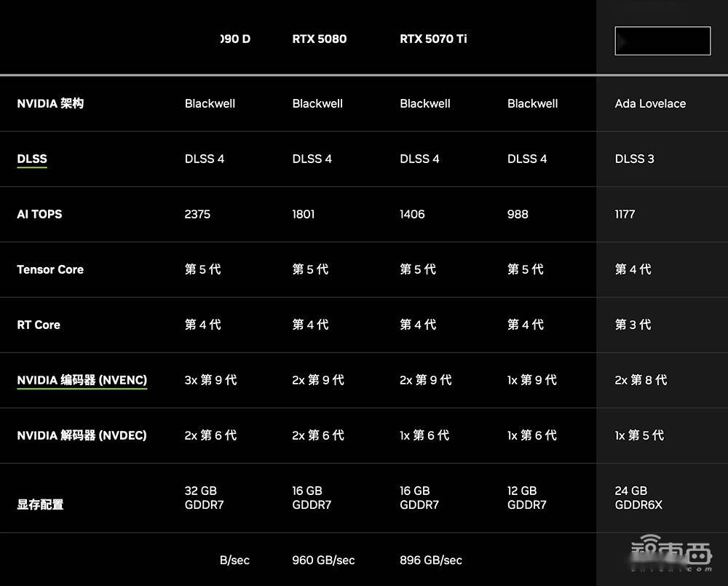Open the DLSS underlined link
The height and width of the screenshot is (586, 728).
coord(32,159)
